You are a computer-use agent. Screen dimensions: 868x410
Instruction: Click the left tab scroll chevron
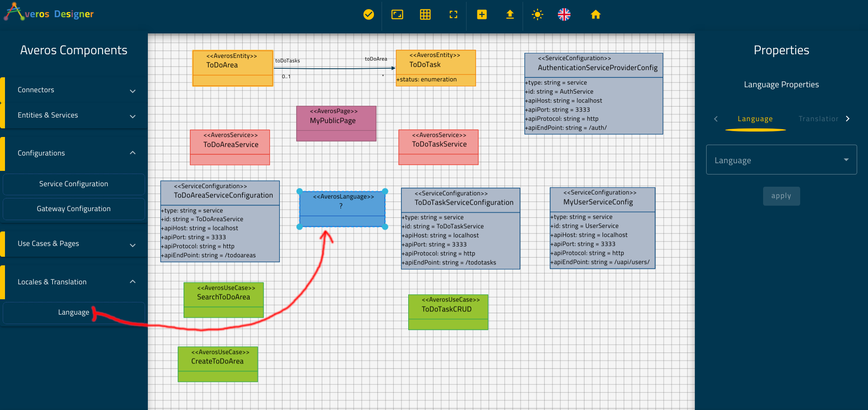tap(716, 119)
